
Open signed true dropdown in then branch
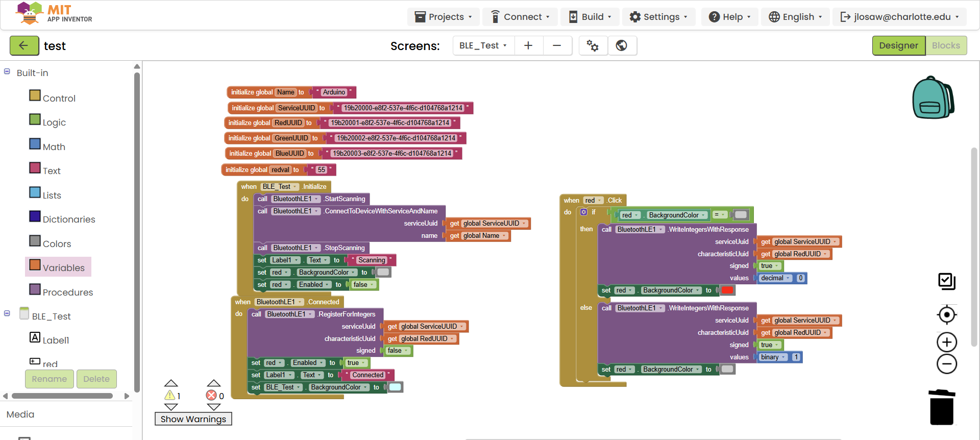[770, 266]
